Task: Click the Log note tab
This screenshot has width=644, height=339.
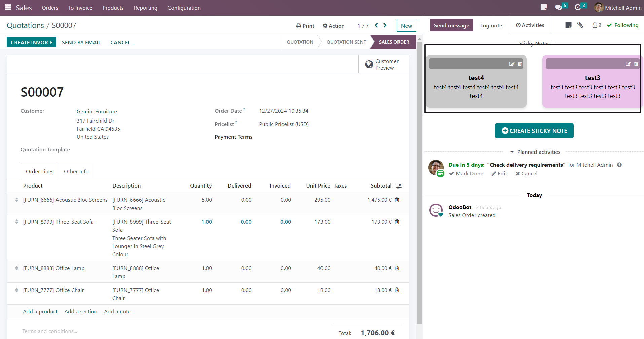Action: click(x=491, y=25)
